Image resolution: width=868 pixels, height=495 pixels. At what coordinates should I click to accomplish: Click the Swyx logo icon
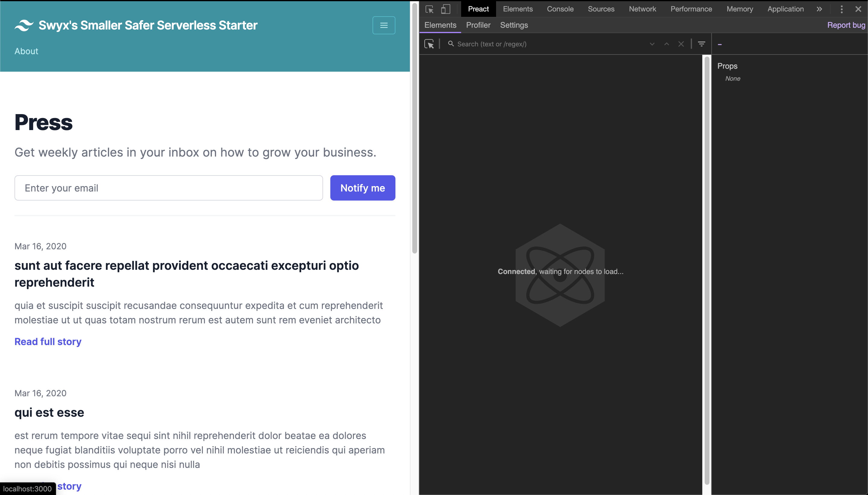[x=24, y=25]
